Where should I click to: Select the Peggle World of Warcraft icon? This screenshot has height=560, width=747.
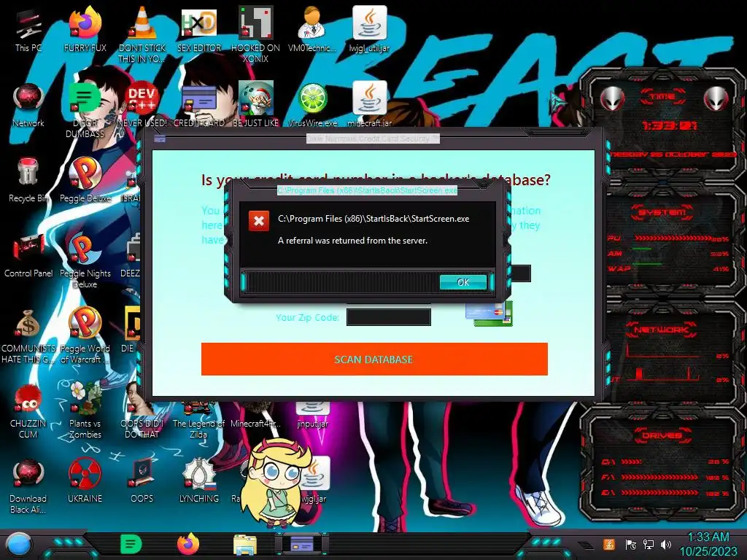pyautogui.click(x=85, y=335)
